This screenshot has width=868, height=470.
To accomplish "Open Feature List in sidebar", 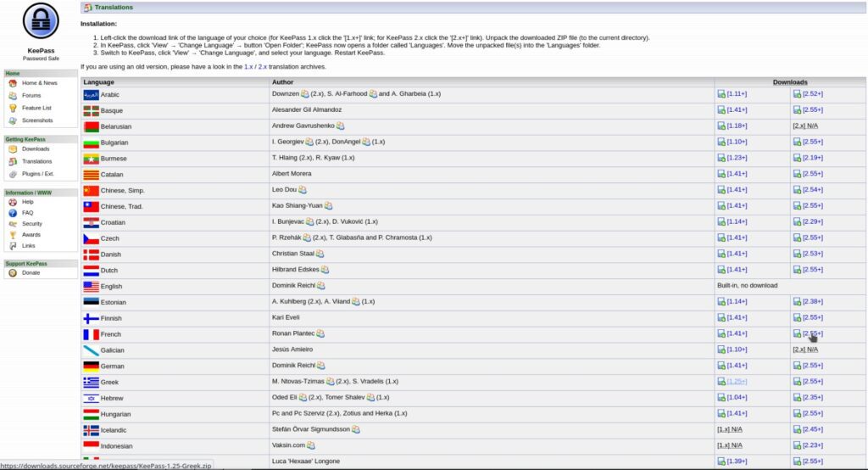I will coord(36,108).
